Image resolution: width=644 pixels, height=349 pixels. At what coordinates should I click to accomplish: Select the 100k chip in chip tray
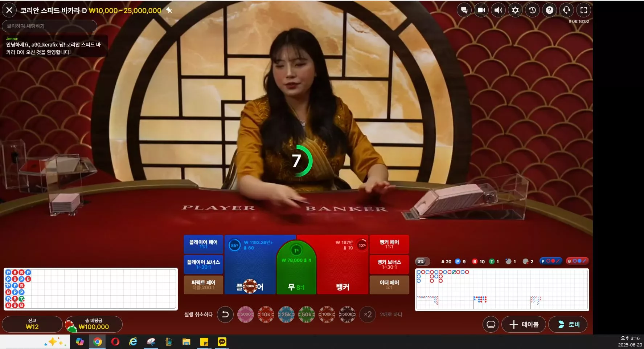tap(327, 314)
